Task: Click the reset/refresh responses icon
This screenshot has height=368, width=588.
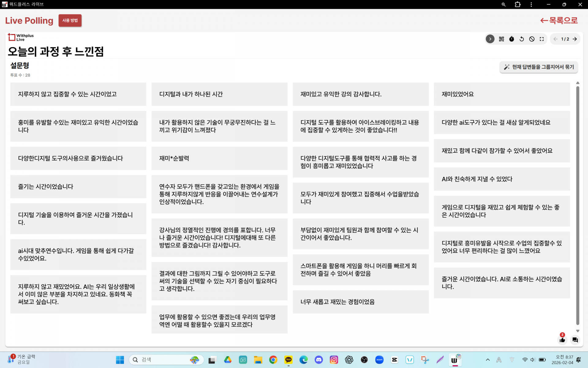Action: [522, 39]
